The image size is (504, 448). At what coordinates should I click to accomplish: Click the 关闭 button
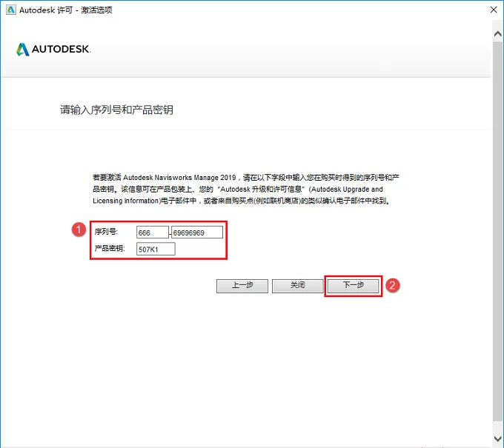(298, 286)
